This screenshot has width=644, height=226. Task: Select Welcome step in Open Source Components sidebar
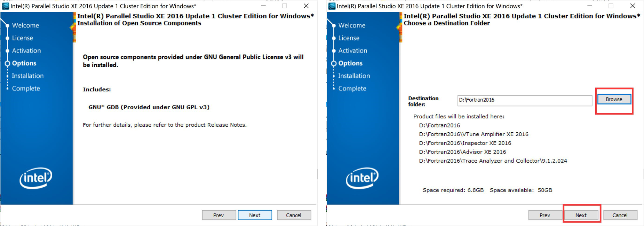click(x=25, y=25)
